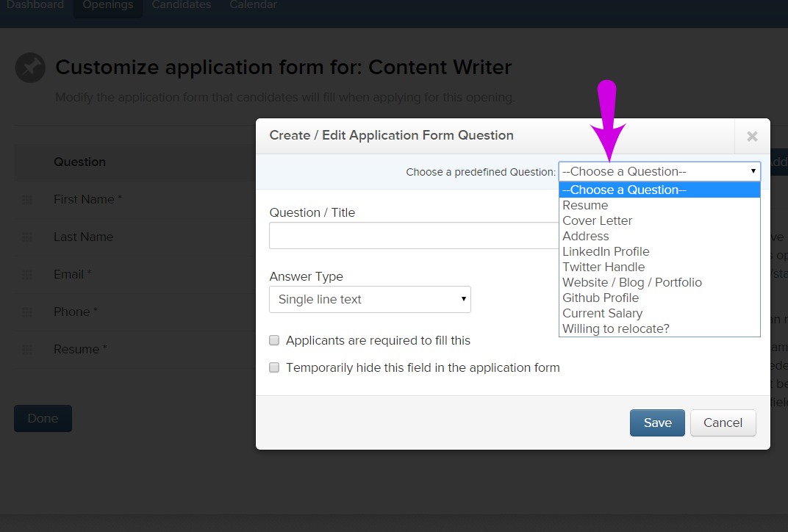This screenshot has width=788, height=532.
Task: Collapse the predefined question combo box
Action: point(659,171)
